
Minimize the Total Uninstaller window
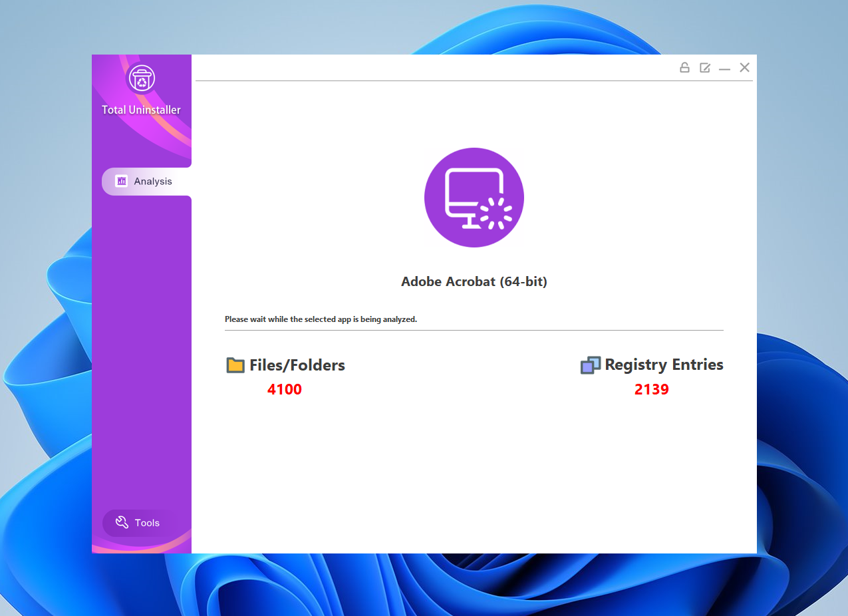[x=724, y=67]
